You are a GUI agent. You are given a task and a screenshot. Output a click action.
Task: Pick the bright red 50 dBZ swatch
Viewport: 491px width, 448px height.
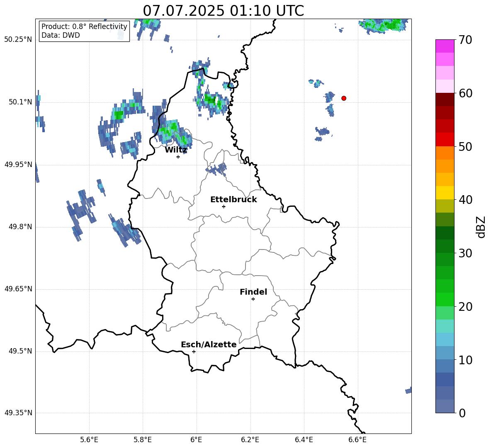click(445, 140)
